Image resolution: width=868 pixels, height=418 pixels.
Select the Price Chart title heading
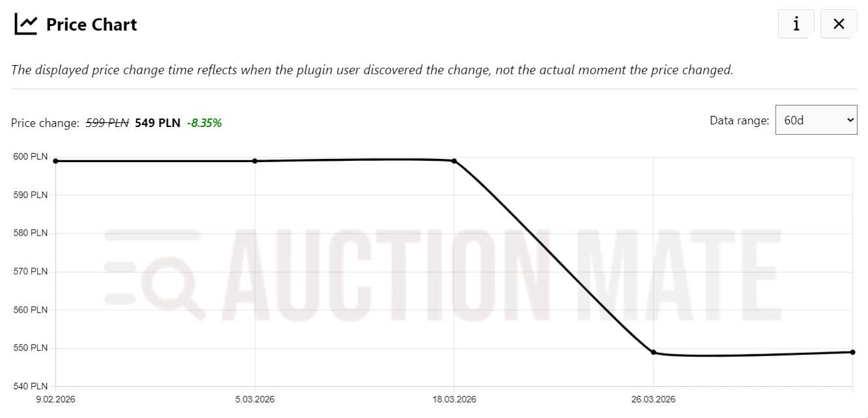(x=91, y=25)
